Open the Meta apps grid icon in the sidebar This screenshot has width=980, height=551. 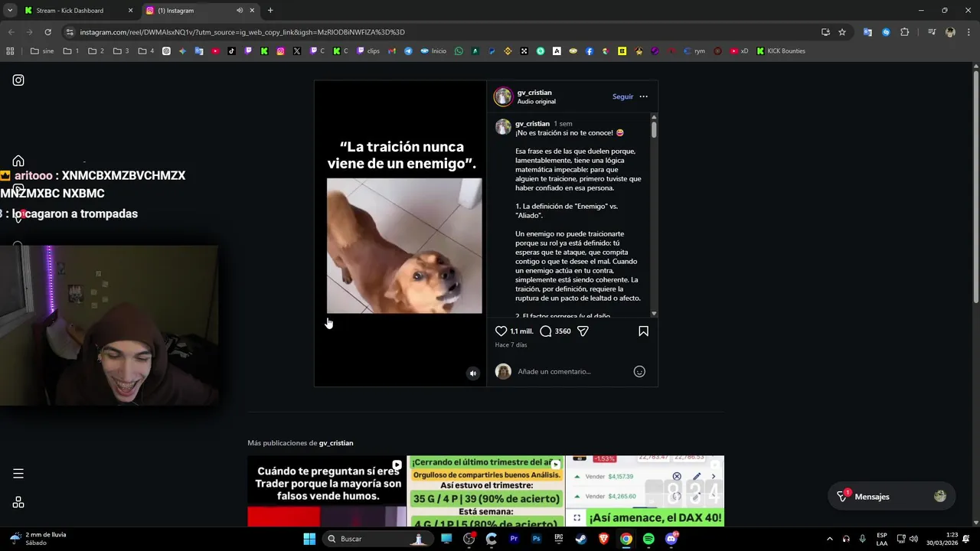(x=18, y=502)
